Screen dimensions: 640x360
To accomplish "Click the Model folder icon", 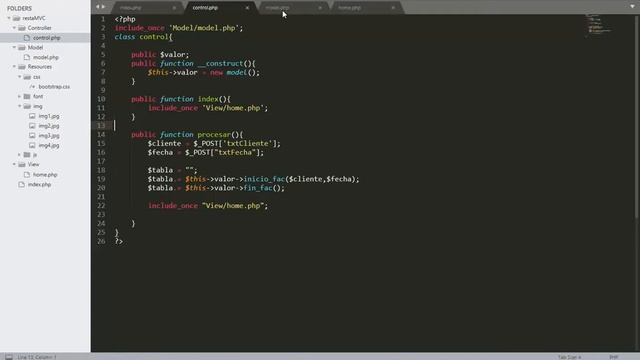I will (22, 47).
